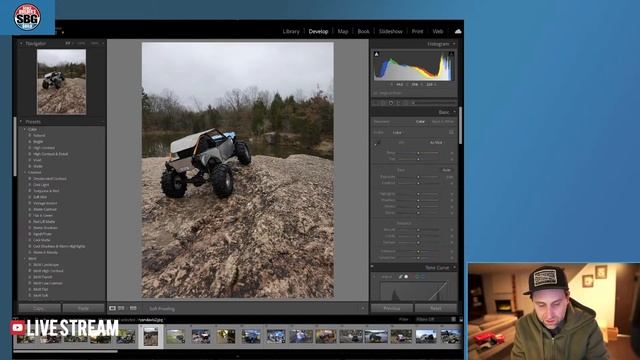Viewport: 640px width, 360px height.
Task: Open the As Shot white balance dropdown
Action: click(437, 142)
